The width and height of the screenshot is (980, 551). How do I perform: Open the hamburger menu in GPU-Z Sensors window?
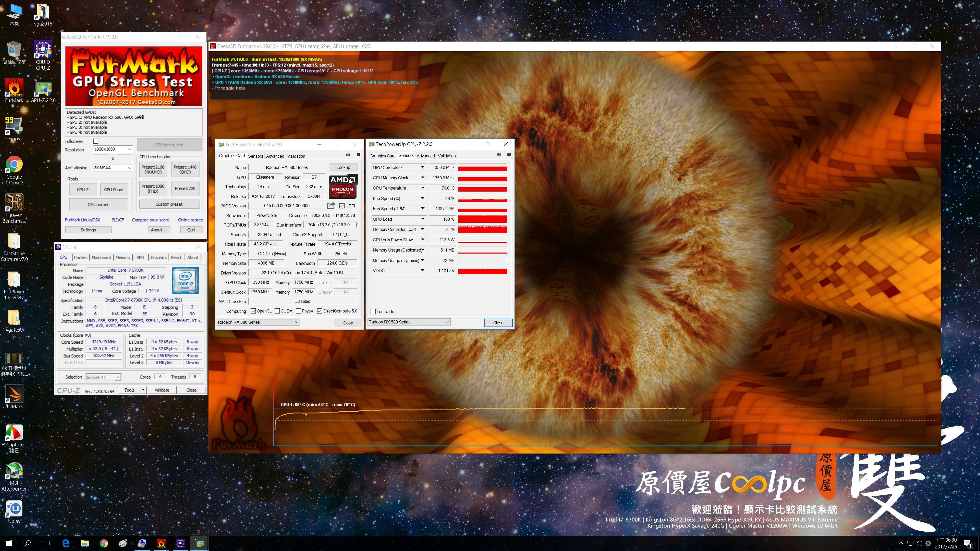point(509,154)
